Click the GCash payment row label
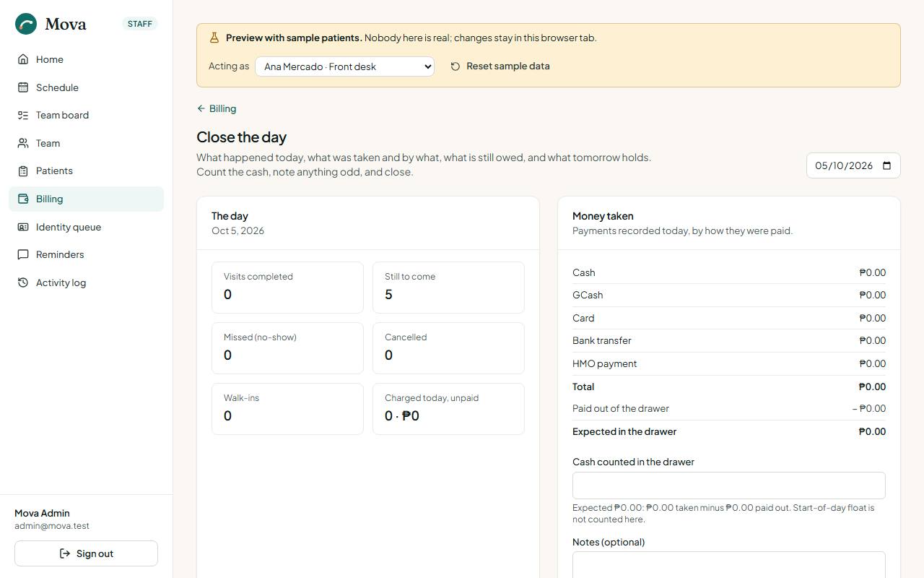Viewport: 924px width, 578px height. [588, 295]
